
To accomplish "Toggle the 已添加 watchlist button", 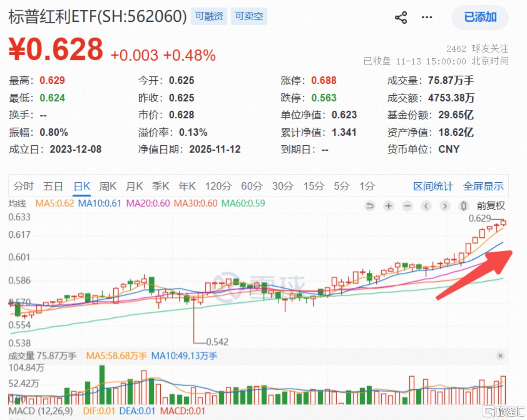I will click(x=480, y=17).
